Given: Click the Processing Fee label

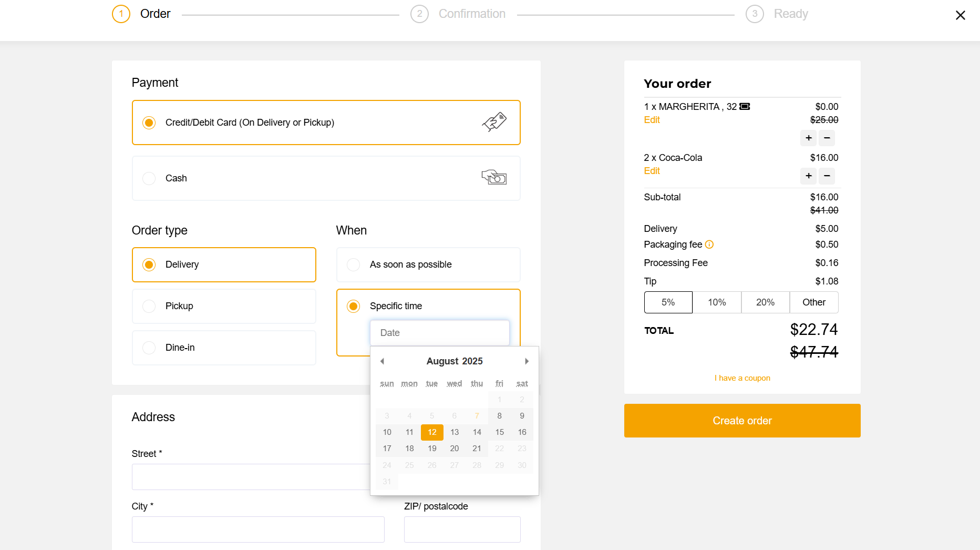Looking at the screenshot, I should (676, 263).
